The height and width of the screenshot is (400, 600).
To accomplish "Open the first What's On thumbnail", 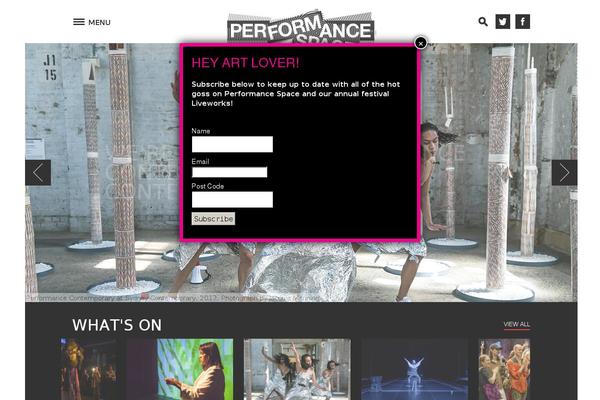I will 89,369.
